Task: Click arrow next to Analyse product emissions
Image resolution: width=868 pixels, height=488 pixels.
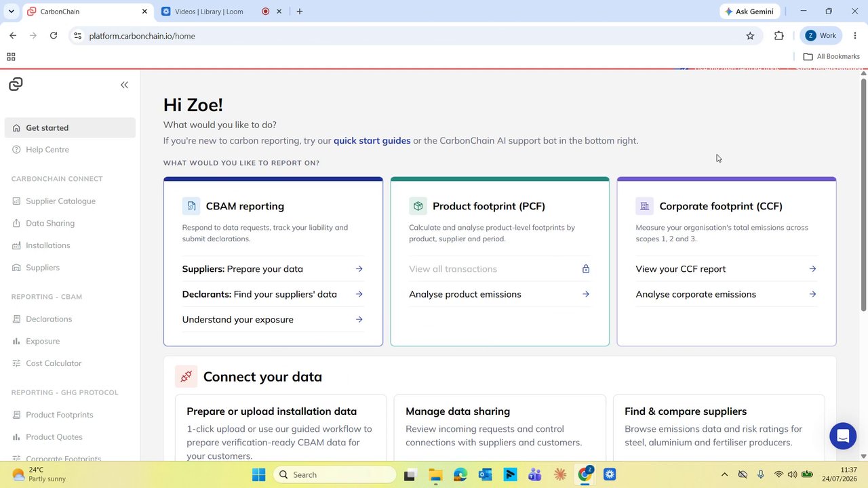Action: 586,294
